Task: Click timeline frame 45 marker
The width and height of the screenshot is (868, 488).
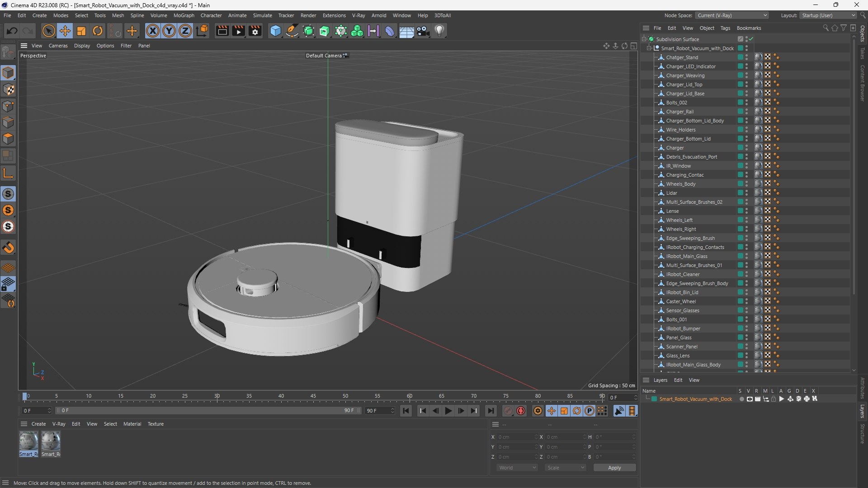Action: [313, 396]
